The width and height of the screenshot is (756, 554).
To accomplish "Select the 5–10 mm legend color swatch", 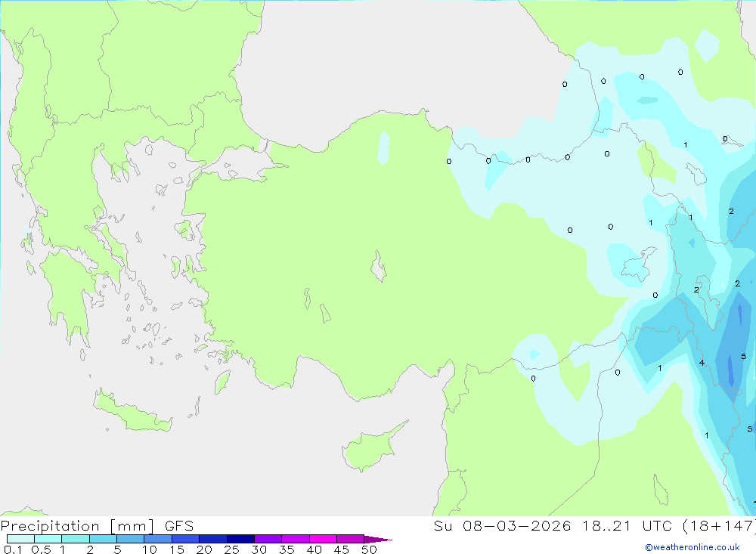I will [131, 539].
